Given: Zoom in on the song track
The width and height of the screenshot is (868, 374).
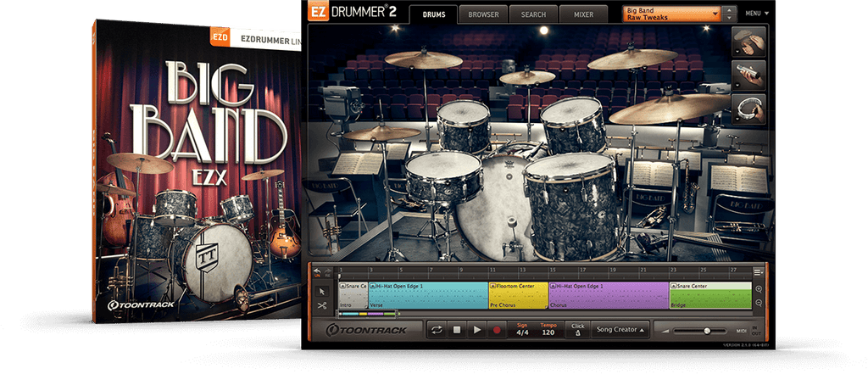Looking at the screenshot, I should [759, 289].
